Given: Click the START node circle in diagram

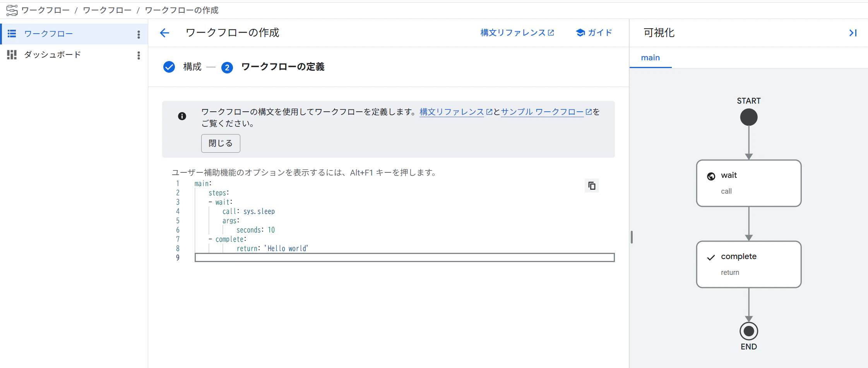Looking at the screenshot, I should (x=749, y=117).
